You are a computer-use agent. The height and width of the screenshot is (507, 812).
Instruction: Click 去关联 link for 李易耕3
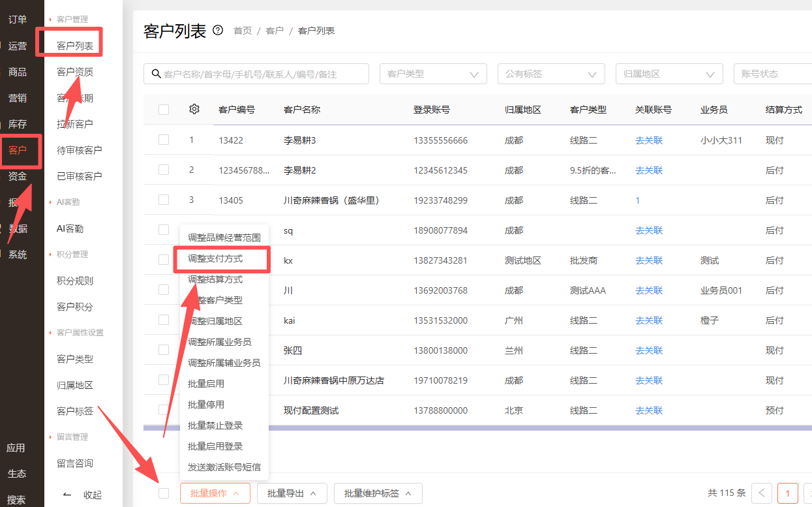coord(649,140)
